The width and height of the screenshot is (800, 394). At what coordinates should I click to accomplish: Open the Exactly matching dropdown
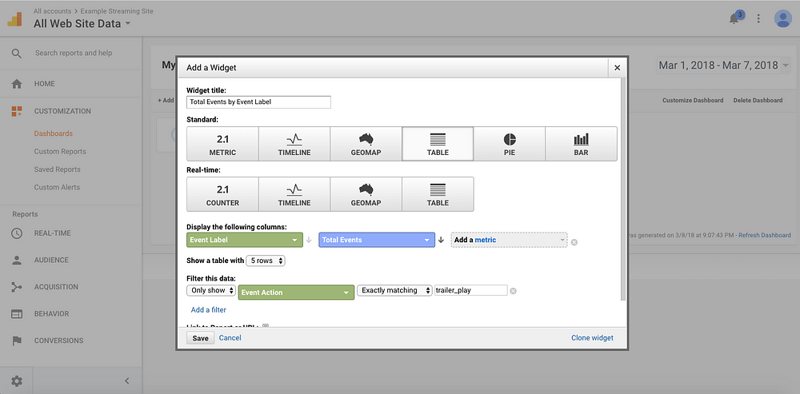pos(395,290)
